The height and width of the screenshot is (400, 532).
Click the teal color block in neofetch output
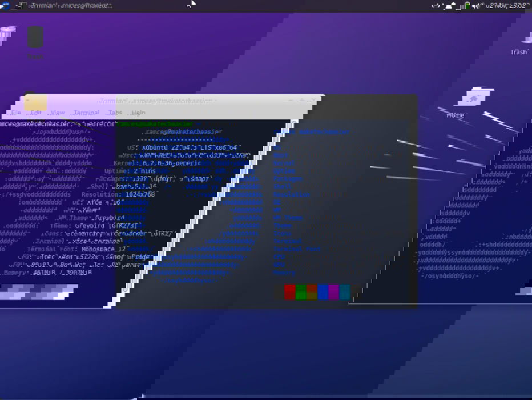(x=344, y=291)
